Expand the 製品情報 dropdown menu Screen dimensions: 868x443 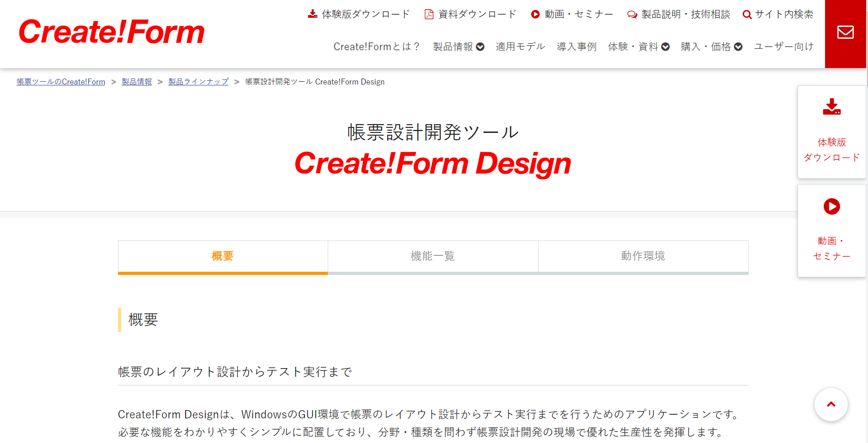click(479, 46)
